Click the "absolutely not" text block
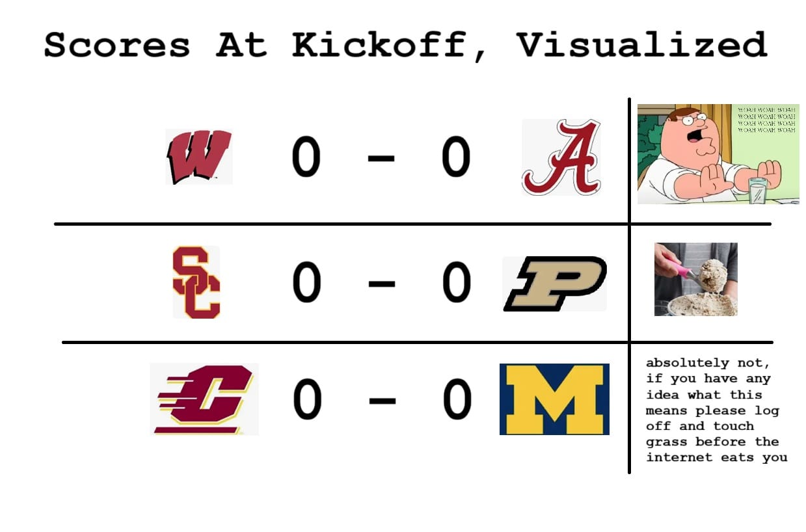Viewport: 806px width, 532px height. (x=716, y=410)
